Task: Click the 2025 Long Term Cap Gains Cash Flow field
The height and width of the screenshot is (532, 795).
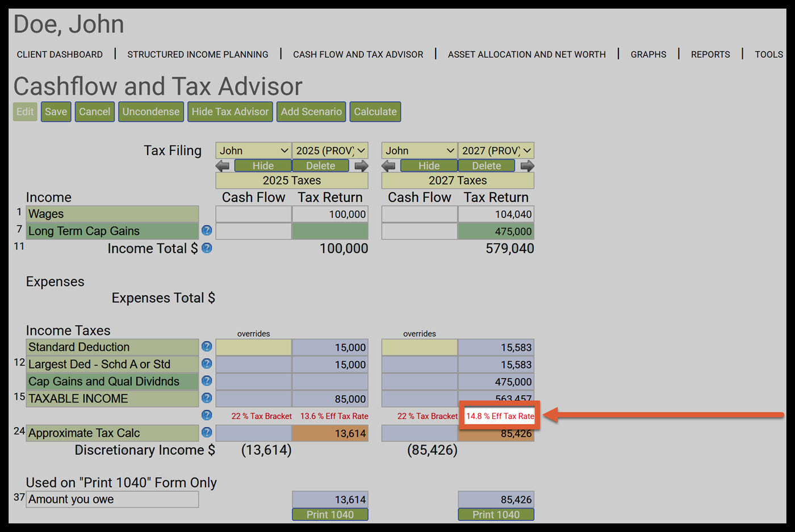Action: [254, 231]
